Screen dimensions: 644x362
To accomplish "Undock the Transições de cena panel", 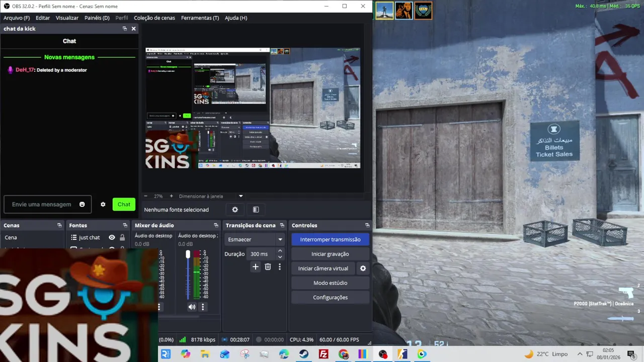I will 282,225.
